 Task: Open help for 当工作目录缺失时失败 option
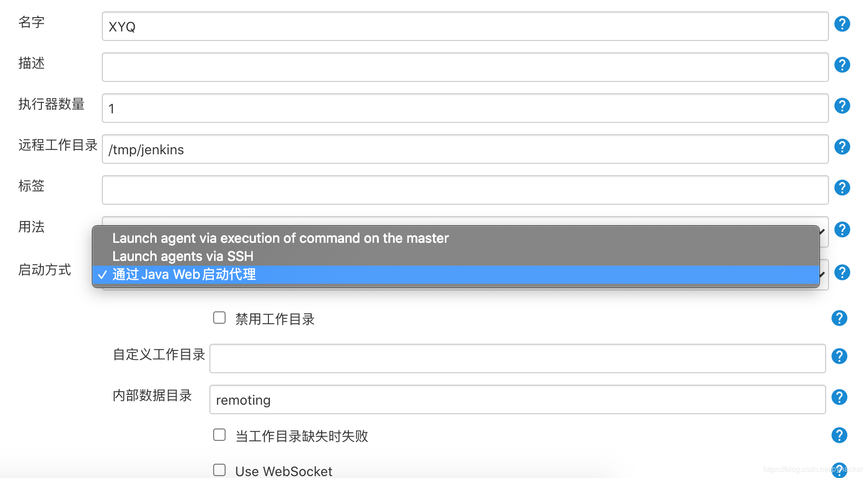(x=839, y=435)
